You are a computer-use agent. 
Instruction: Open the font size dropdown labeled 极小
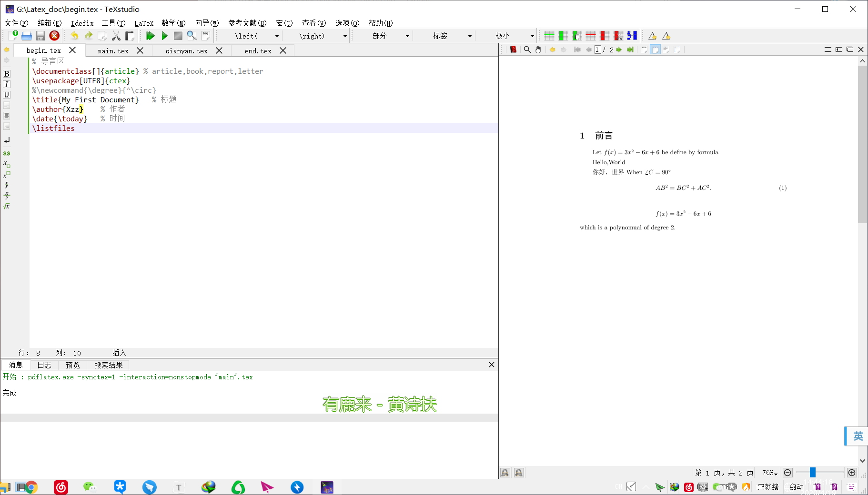532,36
